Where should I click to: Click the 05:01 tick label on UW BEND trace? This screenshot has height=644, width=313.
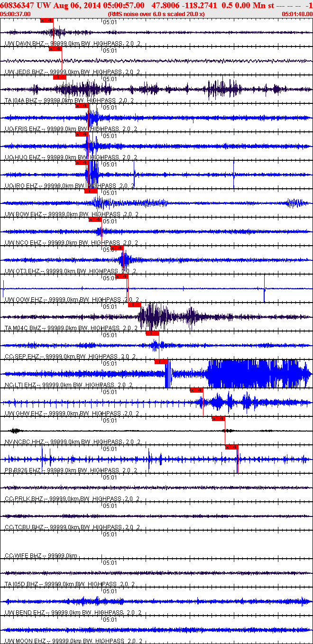[x=110, y=591]
